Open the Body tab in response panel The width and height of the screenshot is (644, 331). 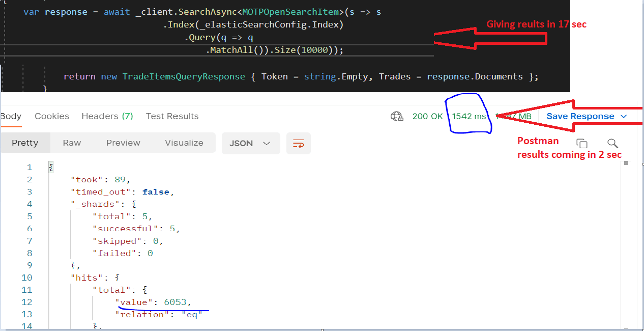coord(11,116)
